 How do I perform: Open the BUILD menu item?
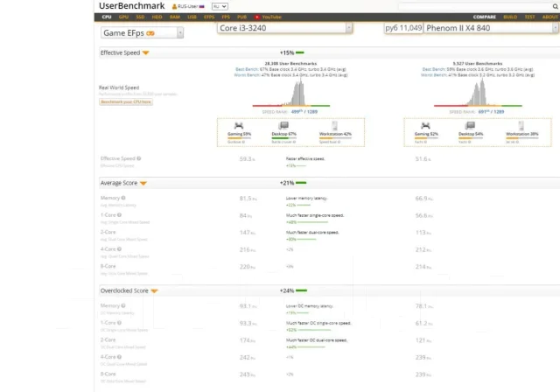510,17
